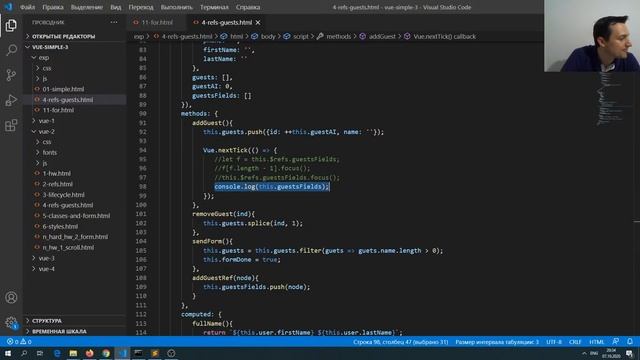Open the Вид menu
The image size is (640, 360).
[x=116, y=7]
